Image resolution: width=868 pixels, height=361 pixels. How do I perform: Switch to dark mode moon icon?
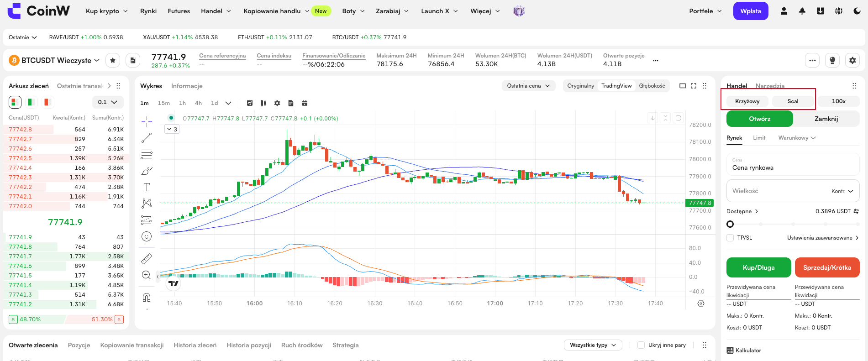(x=857, y=11)
